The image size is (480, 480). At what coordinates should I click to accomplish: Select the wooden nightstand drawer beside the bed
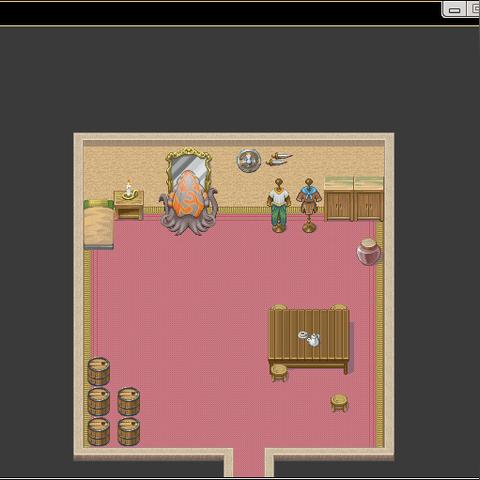129,206
